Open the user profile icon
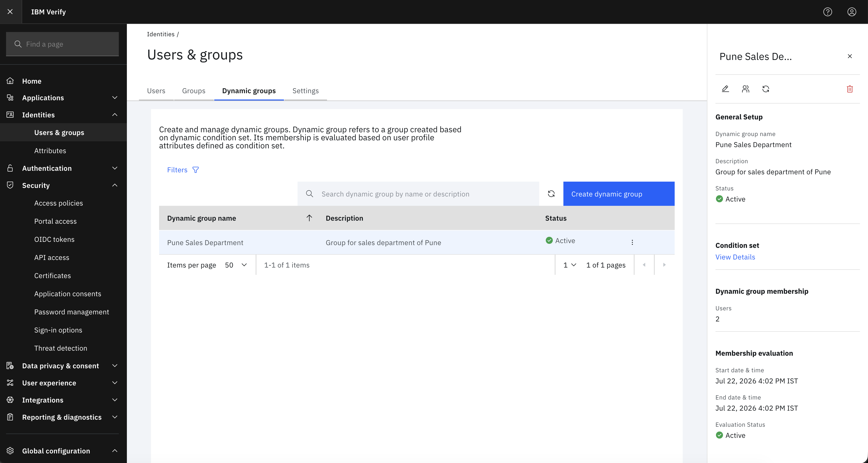This screenshot has width=868, height=463. (852, 12)
